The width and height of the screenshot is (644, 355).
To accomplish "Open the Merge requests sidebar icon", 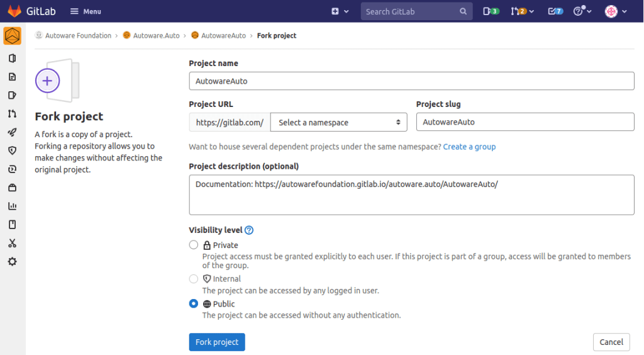I will pyautogui.click(x=12, y=114).
